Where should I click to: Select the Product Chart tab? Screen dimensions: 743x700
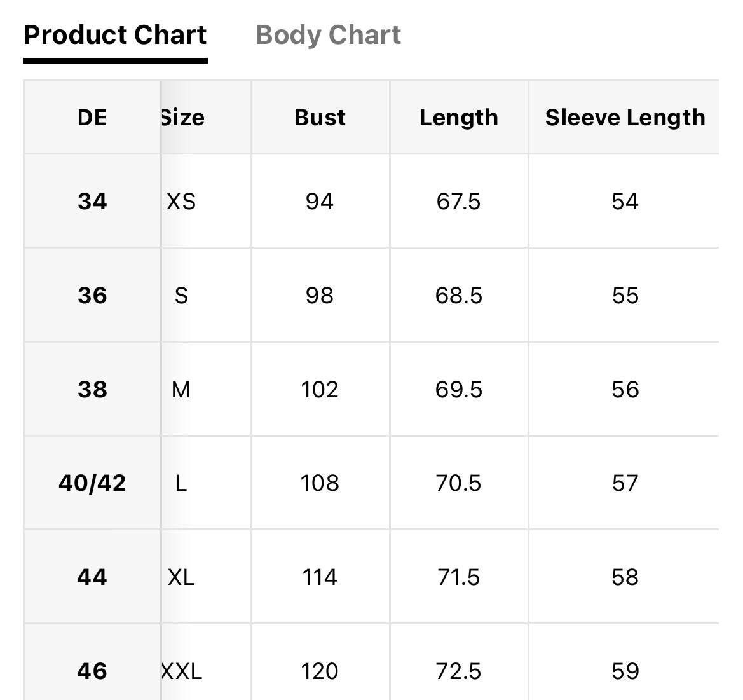coord(115,35)
